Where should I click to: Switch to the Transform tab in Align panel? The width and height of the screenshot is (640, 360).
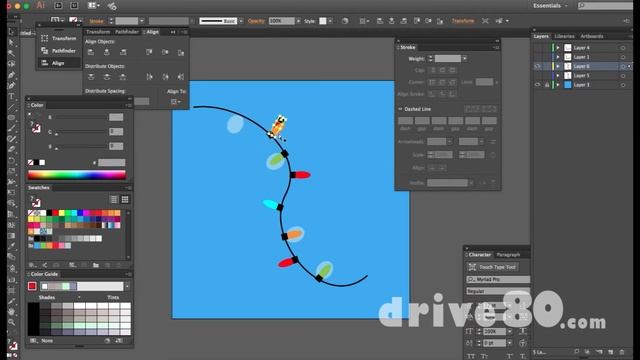click(98, 32)
